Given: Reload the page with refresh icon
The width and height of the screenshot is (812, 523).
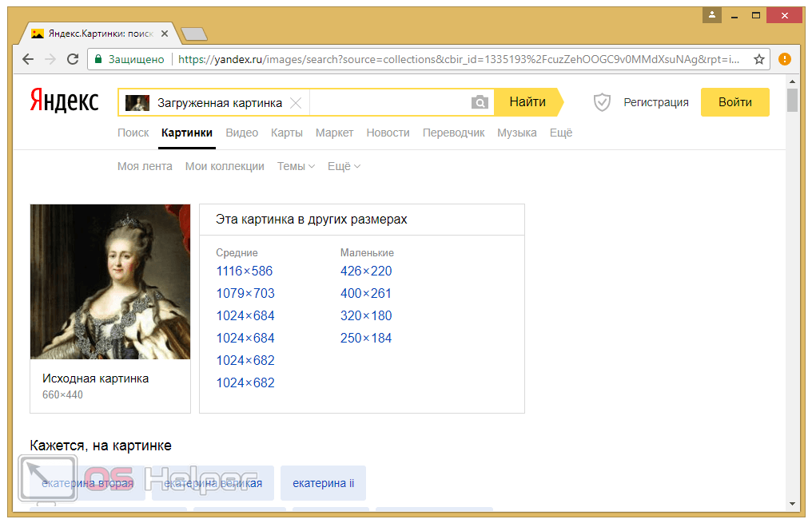Looking at the screenshot, I should pos(73,60).
